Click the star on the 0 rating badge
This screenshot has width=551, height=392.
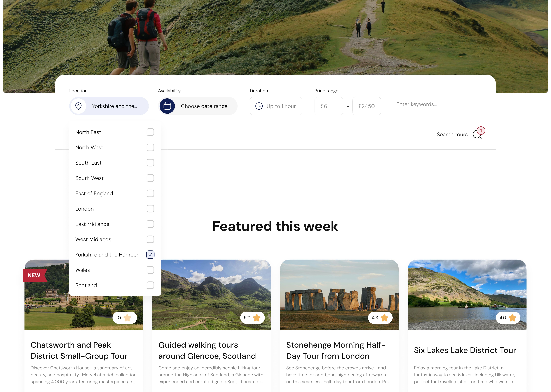tap(127, 318)
